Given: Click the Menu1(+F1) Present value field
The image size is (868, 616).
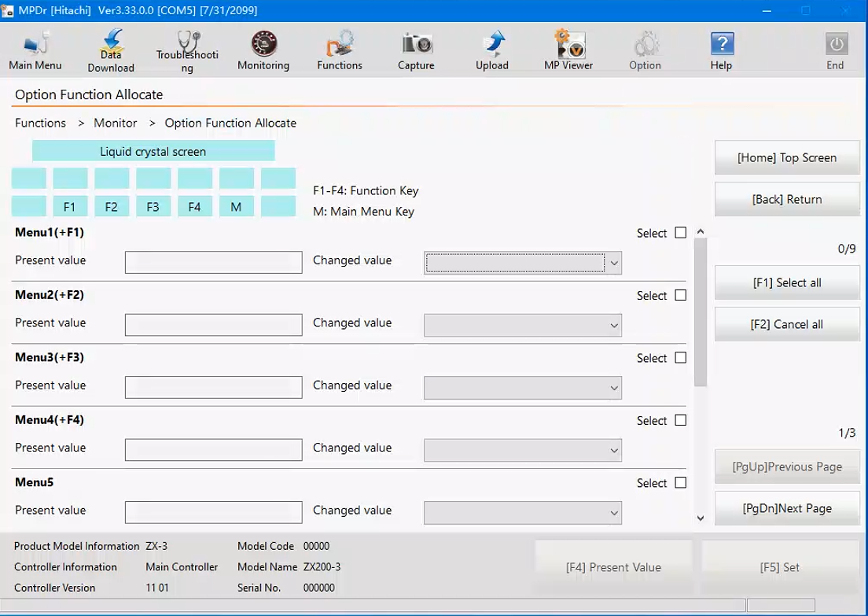Looking at the screenshot, I should [x=214, y=263].
